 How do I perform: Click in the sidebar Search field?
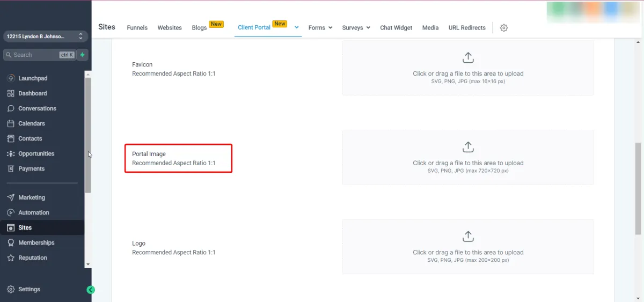(x=40, y=55)
